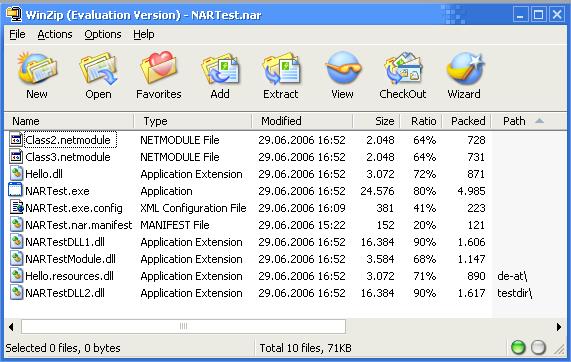Click the Hello.dll file icon
Viewport: 571px width, 362px height.
click(x=16, y=174)
